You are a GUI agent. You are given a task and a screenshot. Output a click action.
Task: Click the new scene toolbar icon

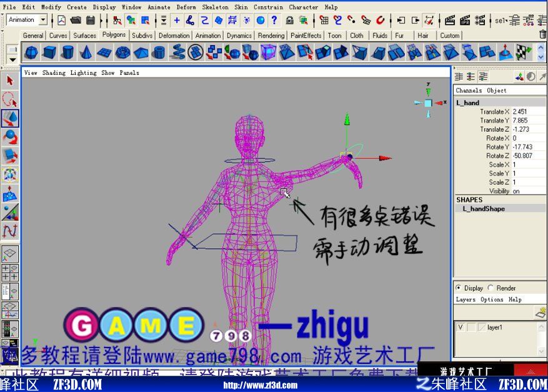coord(61,20)
